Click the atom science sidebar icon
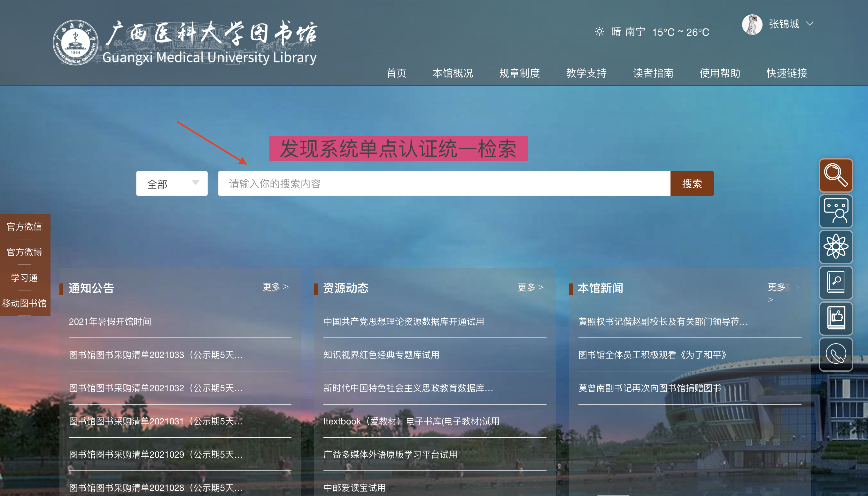The height and width of the screenshot is (496, 868). pos(835,247)
